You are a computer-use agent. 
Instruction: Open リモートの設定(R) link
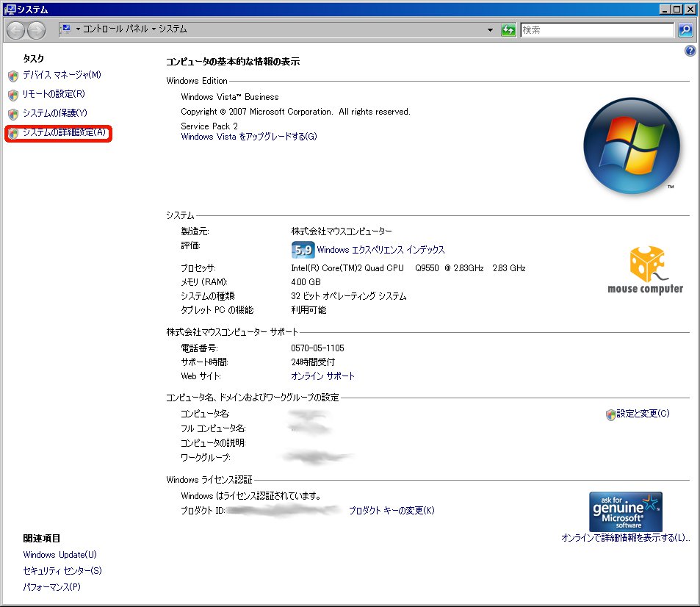(x=54, y=94)
